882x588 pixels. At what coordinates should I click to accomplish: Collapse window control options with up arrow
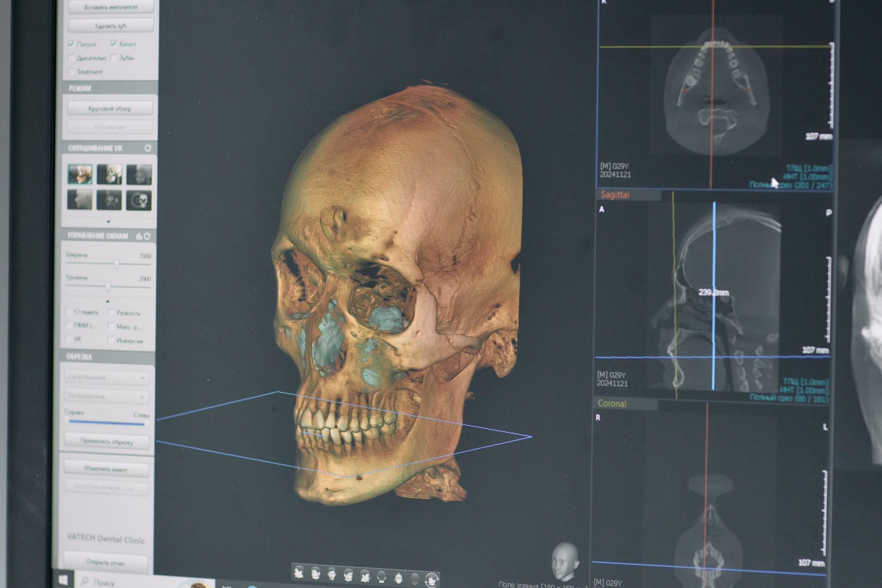coord(107,301)
